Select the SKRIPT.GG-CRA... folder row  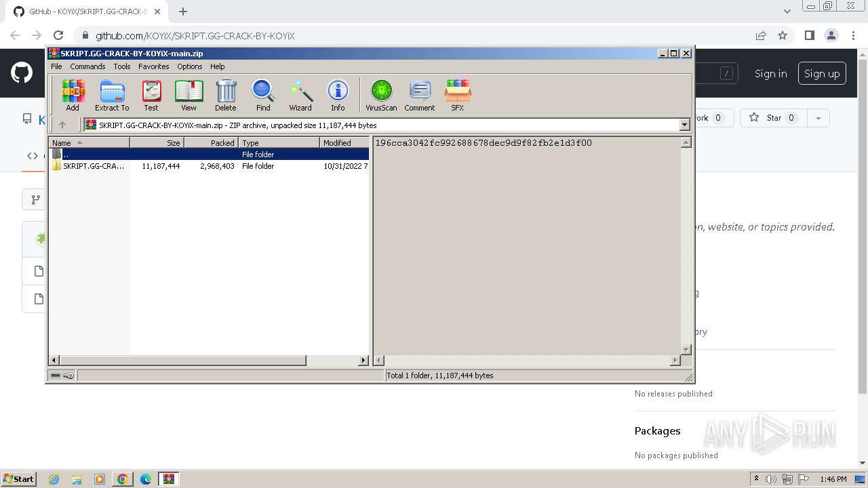(x=209, y=166)
